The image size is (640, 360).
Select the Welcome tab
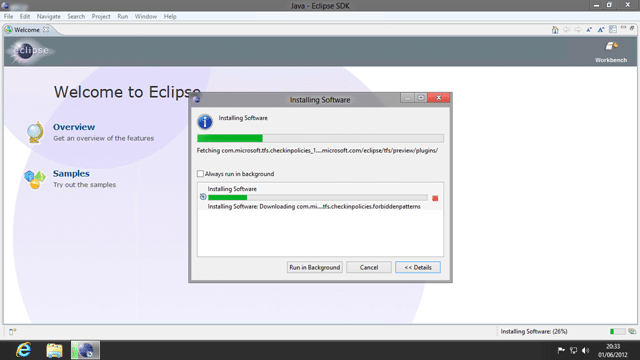[x=27, y=30]
